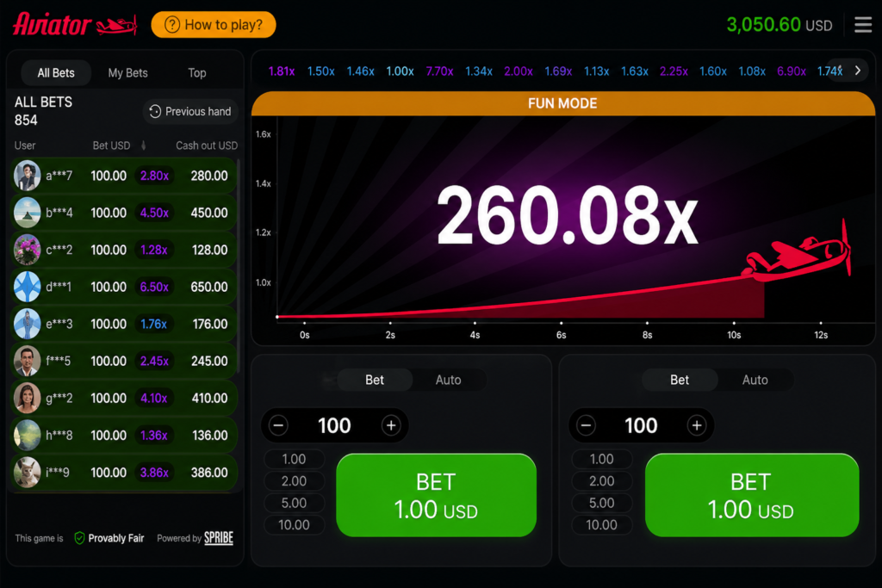Select Bet mode in left panel

point(374,380)
